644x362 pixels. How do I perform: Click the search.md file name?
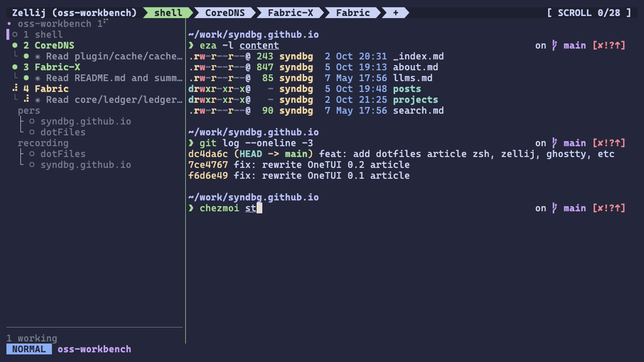418,111
